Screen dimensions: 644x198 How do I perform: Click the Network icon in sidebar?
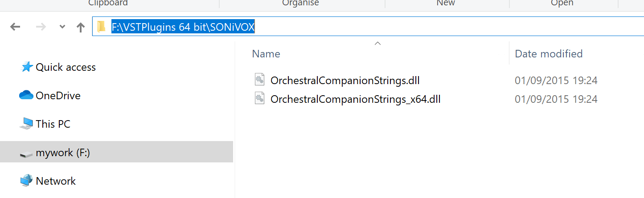[26, 181]
